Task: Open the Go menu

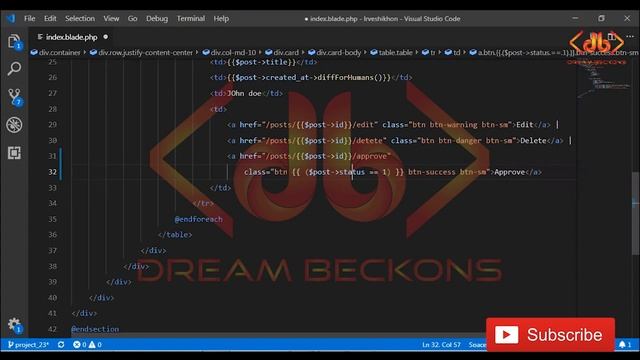Action: 132,18
